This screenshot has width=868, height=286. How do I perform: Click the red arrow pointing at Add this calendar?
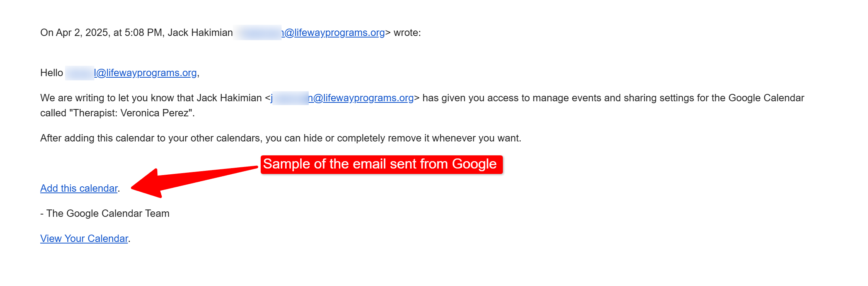[193, 182]
